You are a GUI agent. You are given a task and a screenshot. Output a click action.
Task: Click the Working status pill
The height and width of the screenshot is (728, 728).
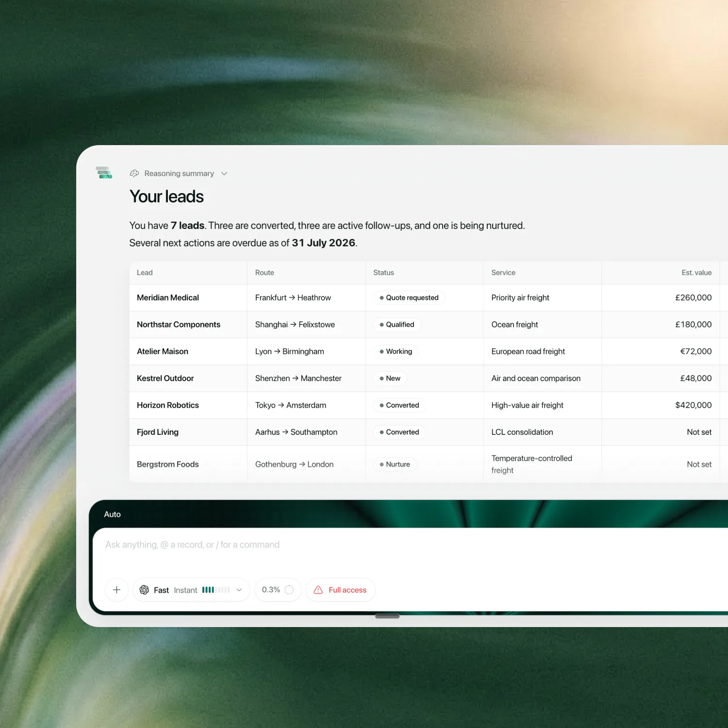point(396,351)
